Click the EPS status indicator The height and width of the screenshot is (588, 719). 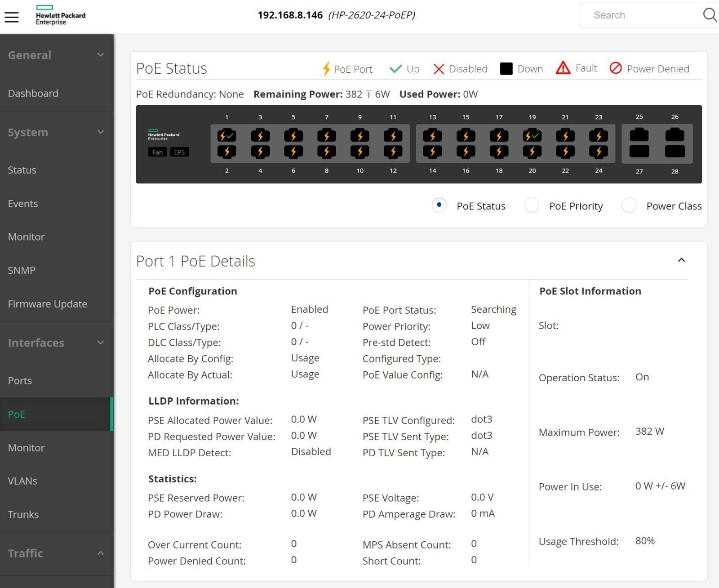point(179,152)
